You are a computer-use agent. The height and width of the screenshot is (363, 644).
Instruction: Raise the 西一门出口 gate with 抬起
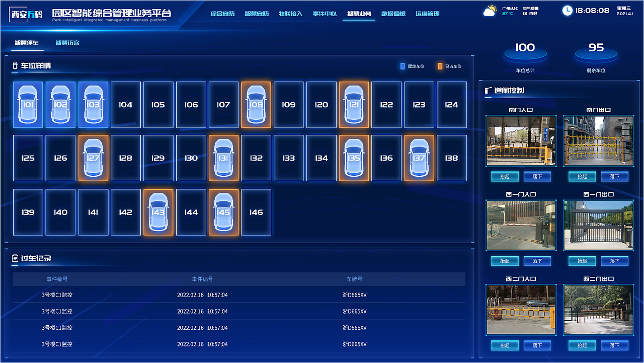pos(582,261)
